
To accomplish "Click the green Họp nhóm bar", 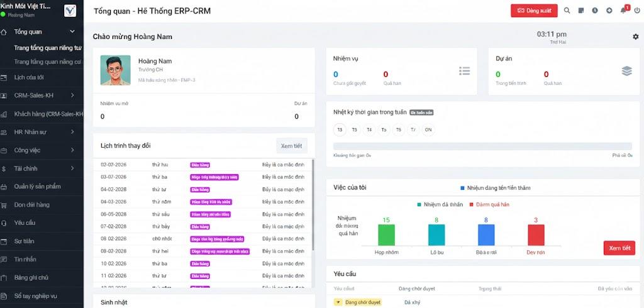I will point(386,235).
